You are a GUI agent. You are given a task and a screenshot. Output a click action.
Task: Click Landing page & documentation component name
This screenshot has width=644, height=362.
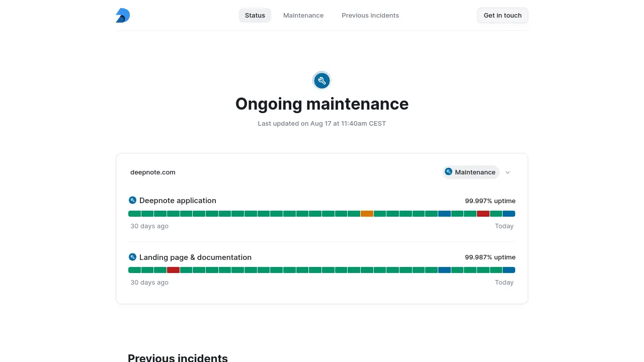point(195,257)
